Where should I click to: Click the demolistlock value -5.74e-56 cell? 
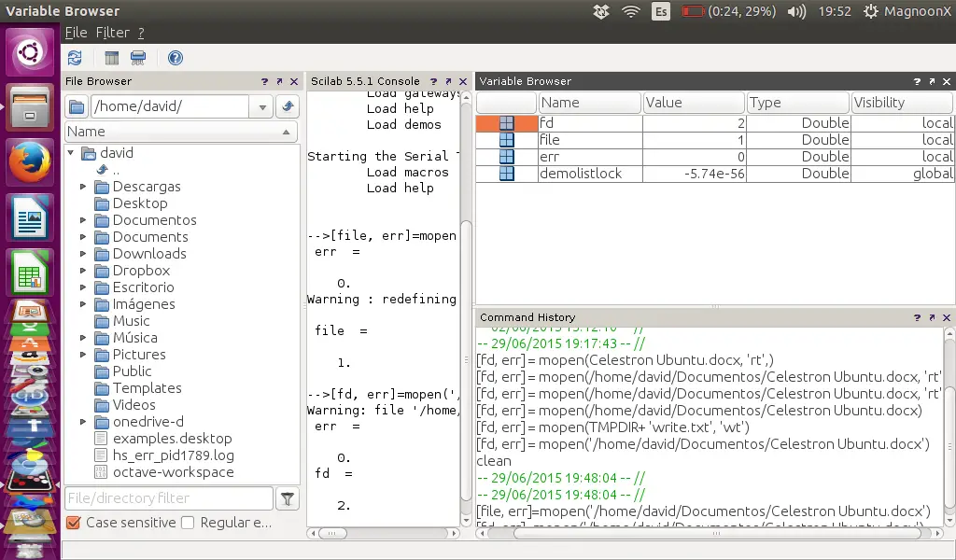[694, 174]
